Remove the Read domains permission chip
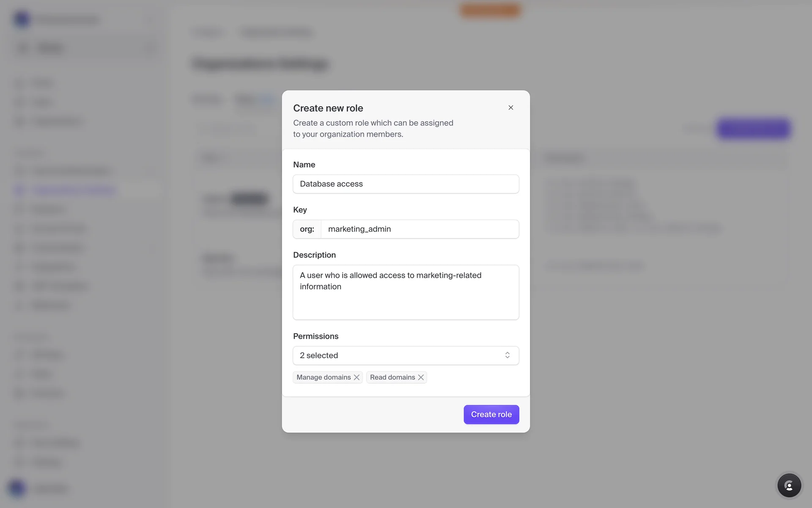 421,377
